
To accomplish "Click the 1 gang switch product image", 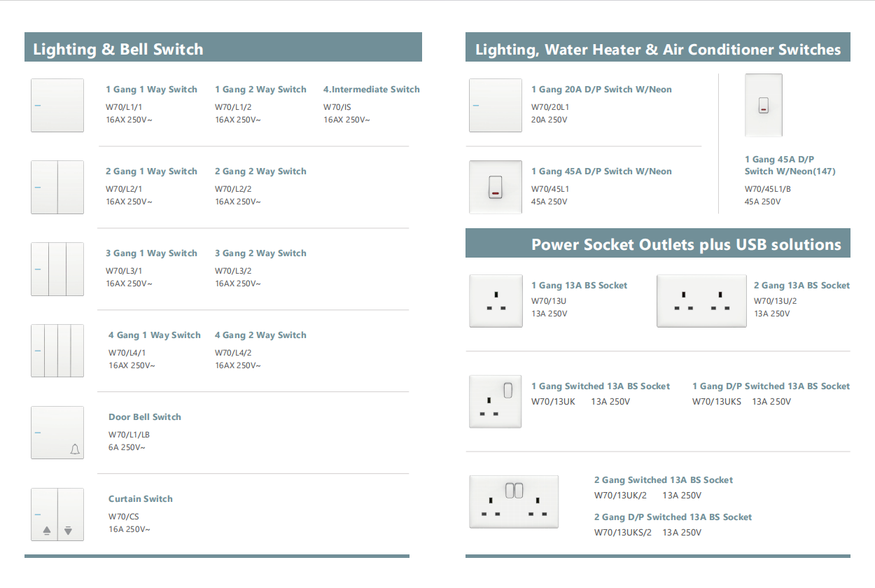I will point(57,105).
